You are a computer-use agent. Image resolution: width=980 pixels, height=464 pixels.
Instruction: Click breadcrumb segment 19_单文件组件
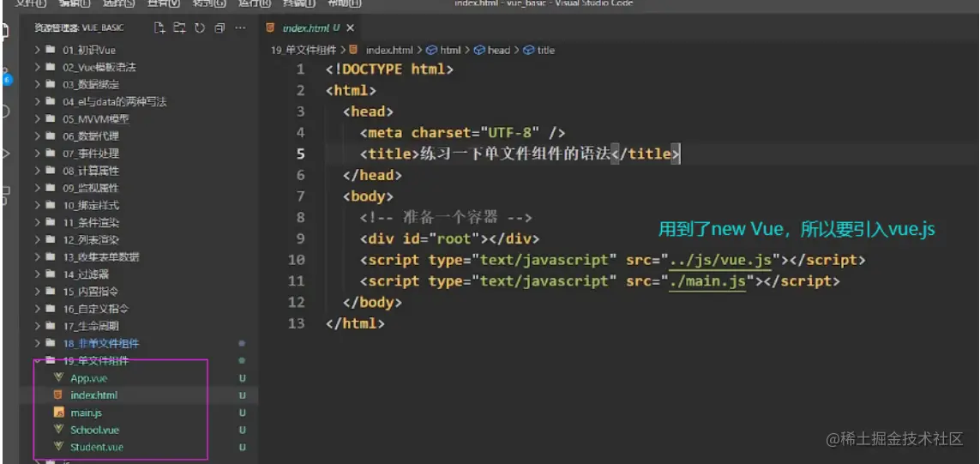(x=304, y=50)
